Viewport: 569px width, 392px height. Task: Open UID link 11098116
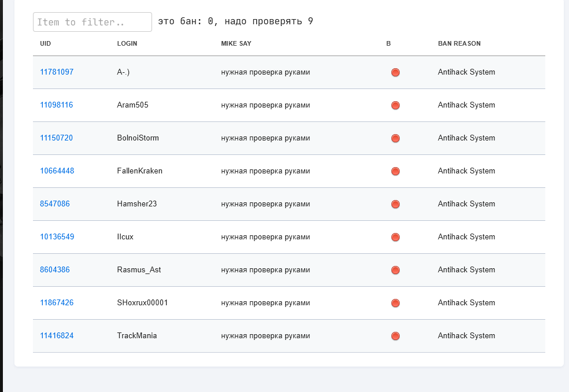pyautogui.click(x=56, y=105)
